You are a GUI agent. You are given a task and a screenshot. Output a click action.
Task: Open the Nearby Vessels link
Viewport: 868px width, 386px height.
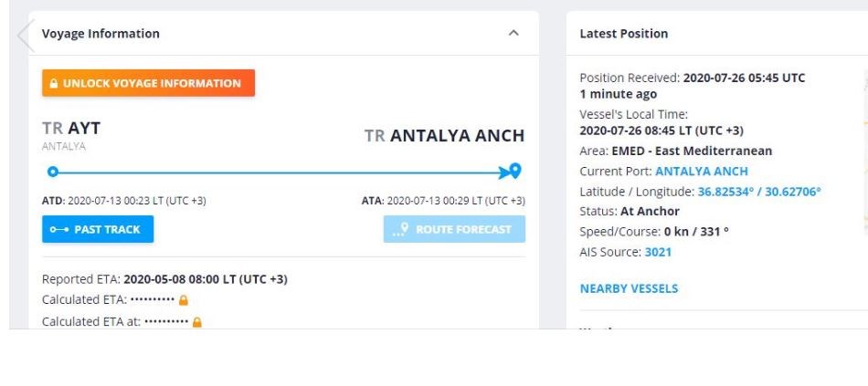(x=629, y=288)
